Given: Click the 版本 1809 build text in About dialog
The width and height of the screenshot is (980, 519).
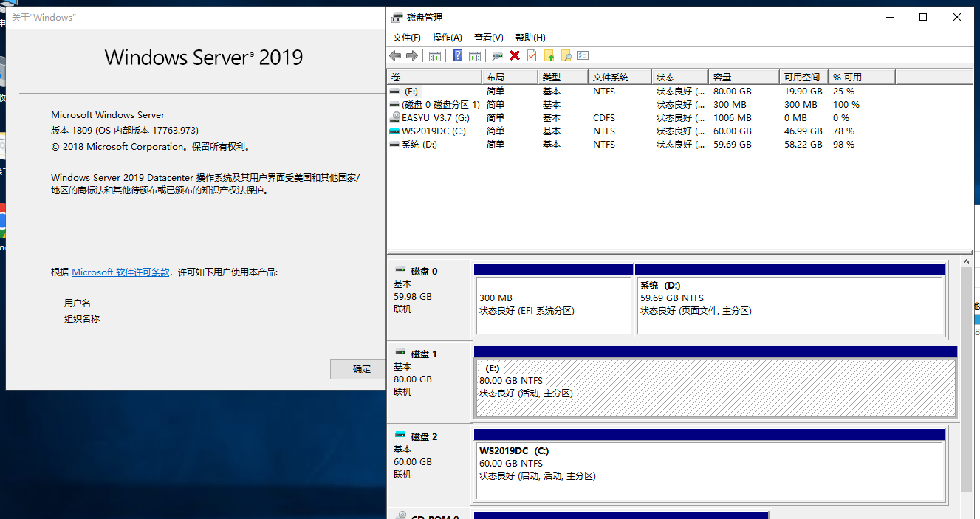Looking at the screenshot, I should click(x=125, y=131).
